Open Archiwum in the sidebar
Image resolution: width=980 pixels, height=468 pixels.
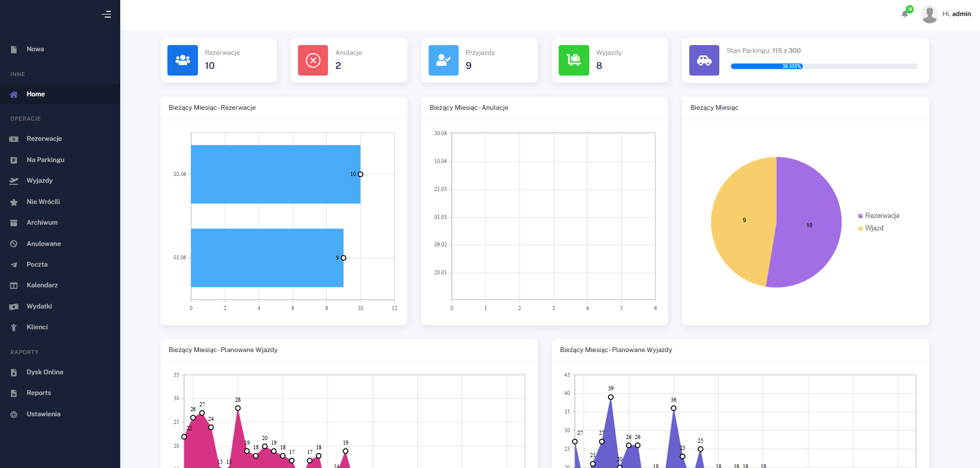pyautogui.click(x=60, y=223)
